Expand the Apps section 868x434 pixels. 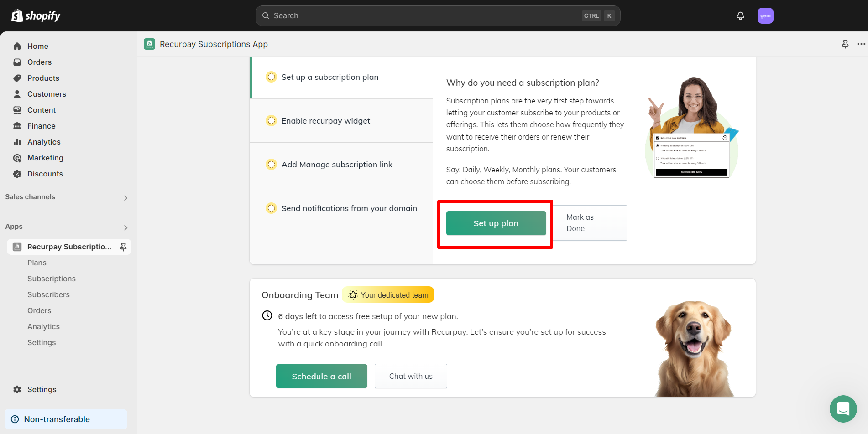[x=125, y=227]
